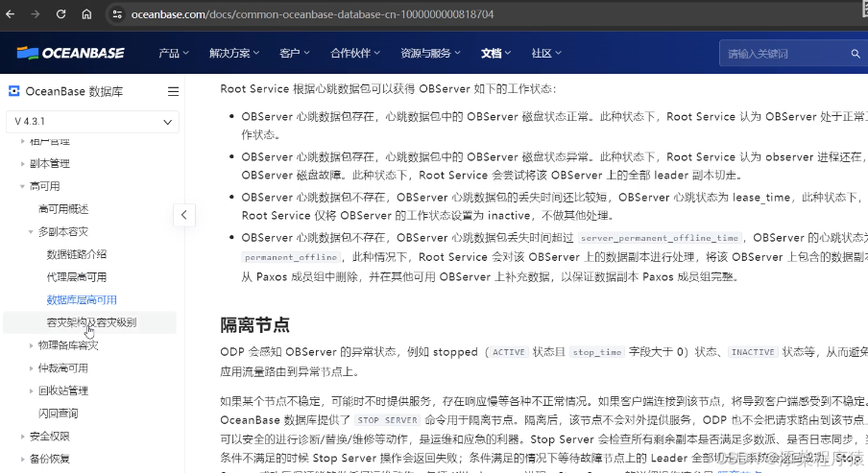Click the OceanBase 数据库 sidebar product icon
The image size is (868, 473).
coord(13,91)
